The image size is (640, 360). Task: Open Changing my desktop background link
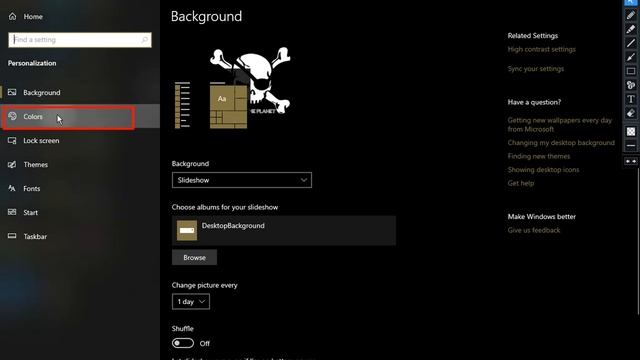pos(561,143)
